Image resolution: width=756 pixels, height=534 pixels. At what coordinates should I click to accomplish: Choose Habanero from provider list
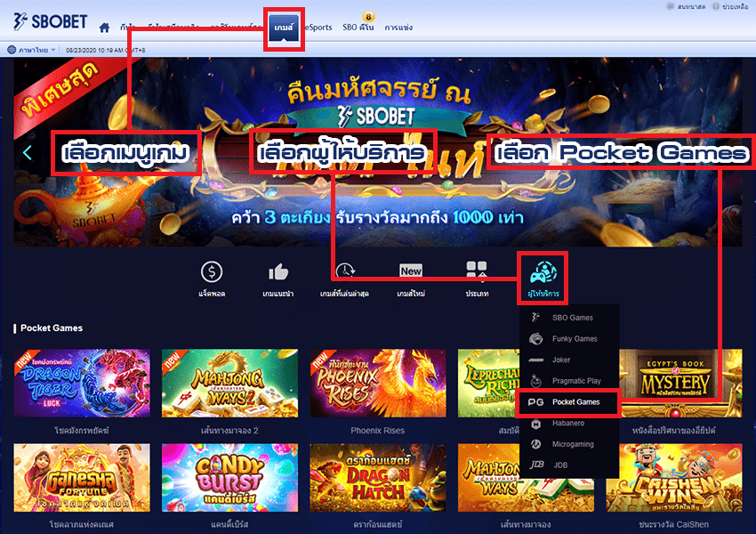point(569,423)
